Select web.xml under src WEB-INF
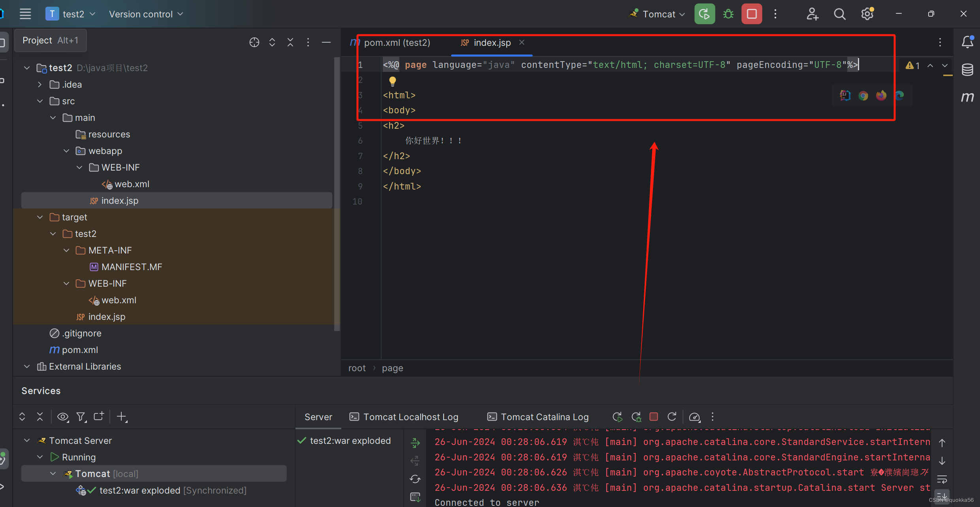This screenshot has height=507, width=980. 126,184
